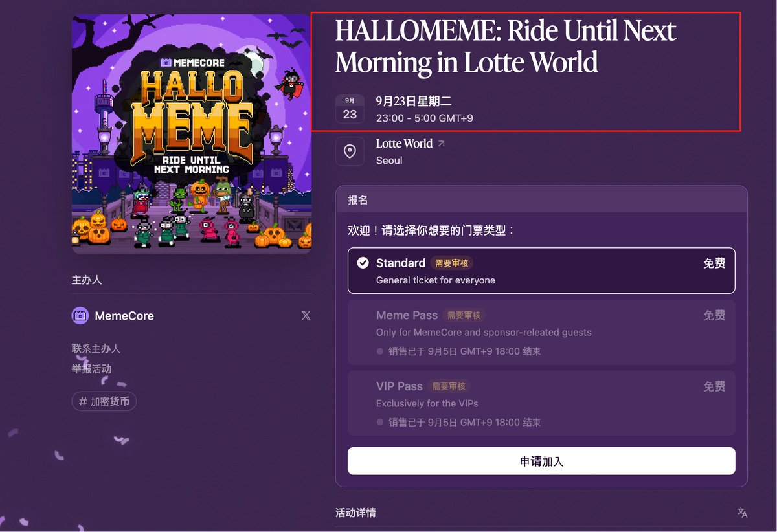The image size is (777, 532).
Task: Click the 申请加入 button
Action: pos(541,461)
